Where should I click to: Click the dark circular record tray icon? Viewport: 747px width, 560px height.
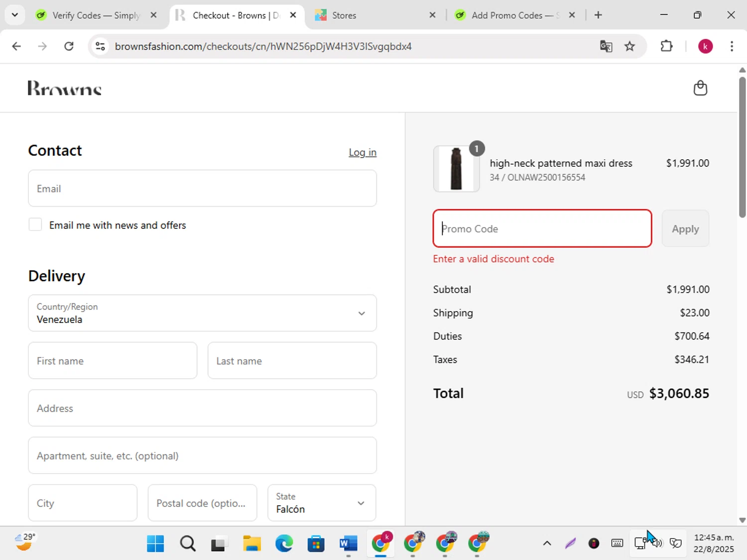point(594,543)
